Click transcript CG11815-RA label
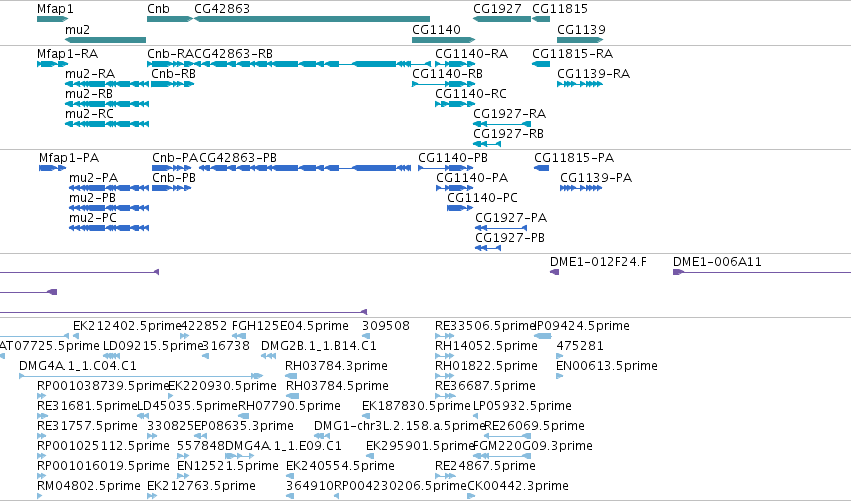 click(x=573, y=54)
